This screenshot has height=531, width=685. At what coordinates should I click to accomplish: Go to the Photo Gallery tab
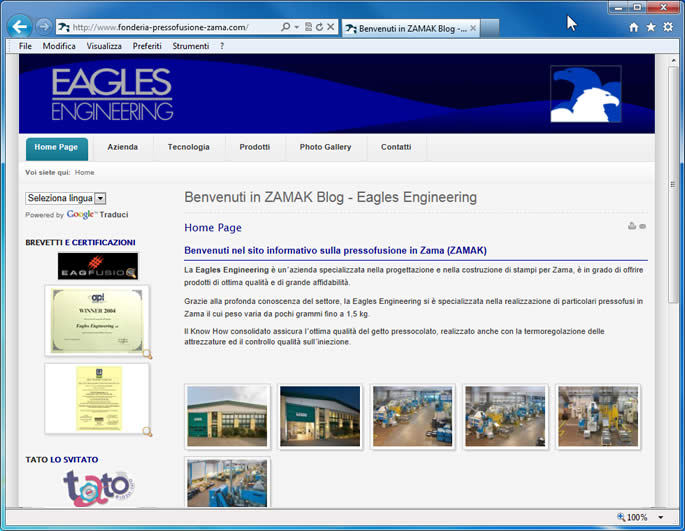coord(325,147)
